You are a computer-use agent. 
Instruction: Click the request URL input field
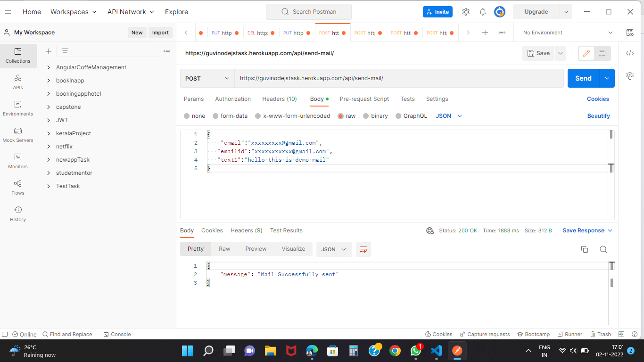(x=399, y=79)
